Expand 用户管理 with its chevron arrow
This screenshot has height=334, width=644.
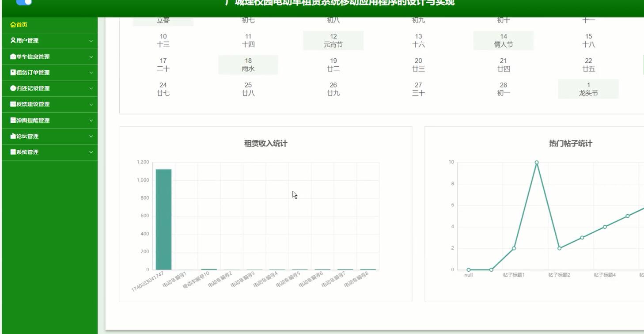pos(91,41)
